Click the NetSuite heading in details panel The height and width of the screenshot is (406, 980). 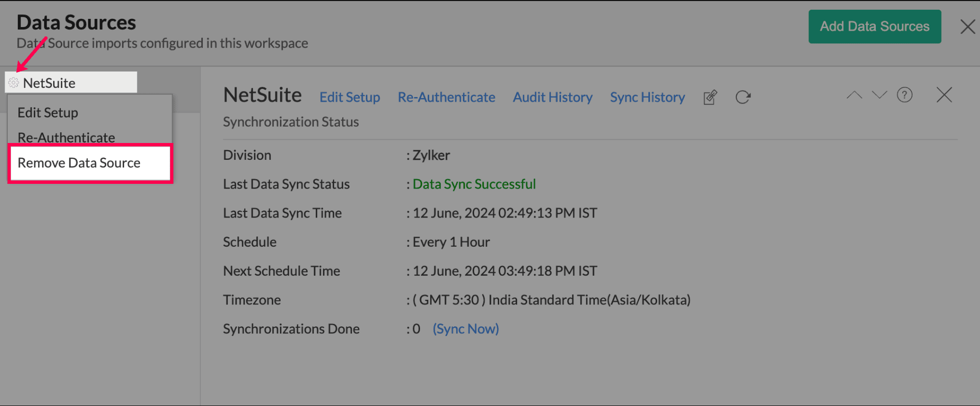262,95
